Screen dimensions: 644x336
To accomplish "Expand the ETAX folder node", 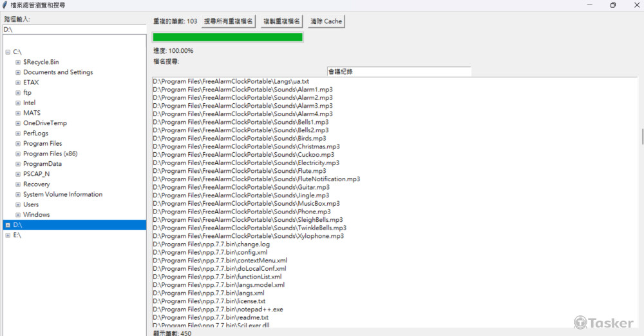I will tap(17, 83).
